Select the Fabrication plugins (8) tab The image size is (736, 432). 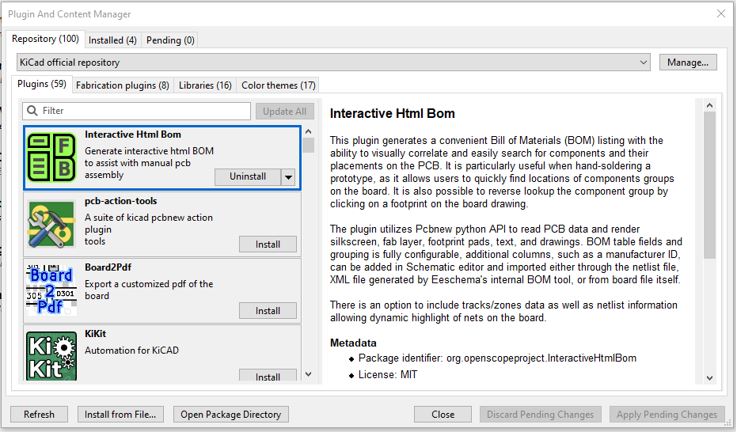pos(122,86)
